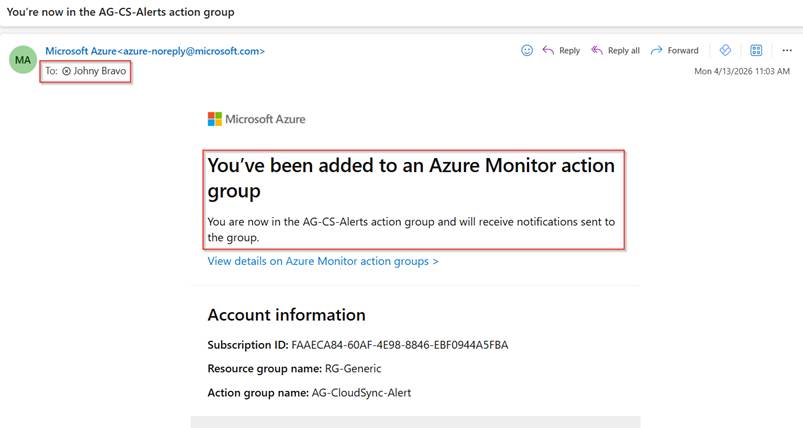
Task: Select the Johny Bravo recipient name
Action: point(102,72)
